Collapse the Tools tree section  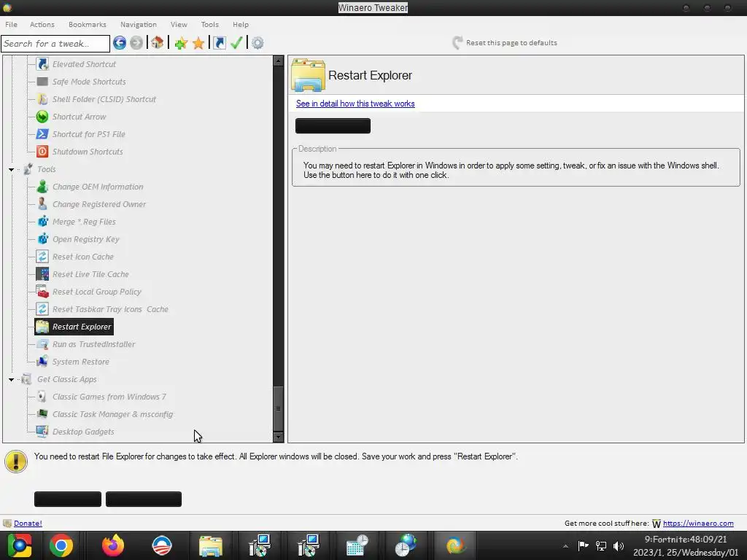click(x=11, y=169)
